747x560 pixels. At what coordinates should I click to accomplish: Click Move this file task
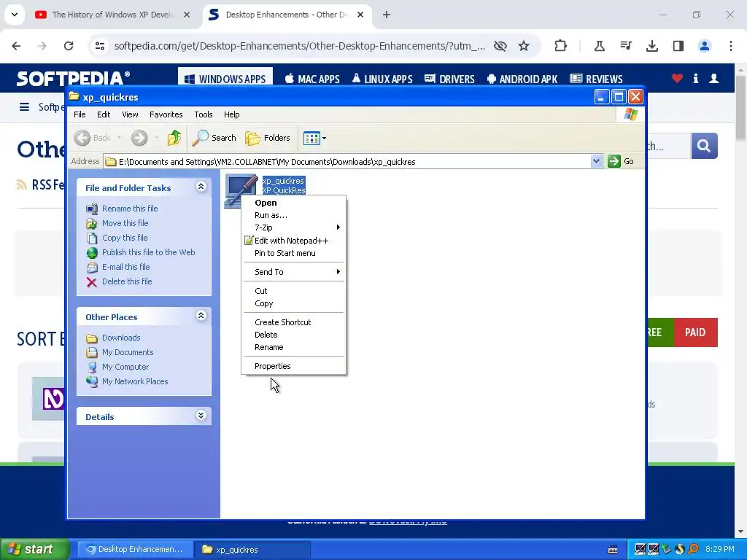125,223
